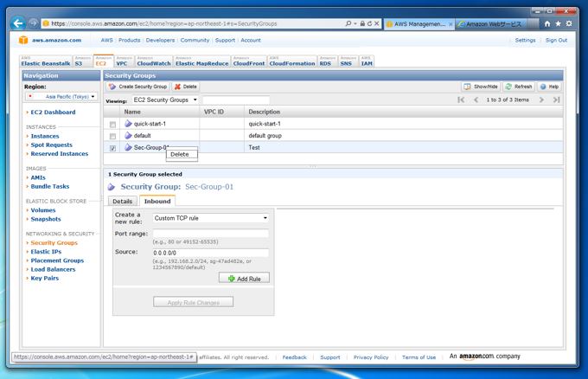Click the default security group icon
This screenshot has width=588, height=379.
point(128,136)
